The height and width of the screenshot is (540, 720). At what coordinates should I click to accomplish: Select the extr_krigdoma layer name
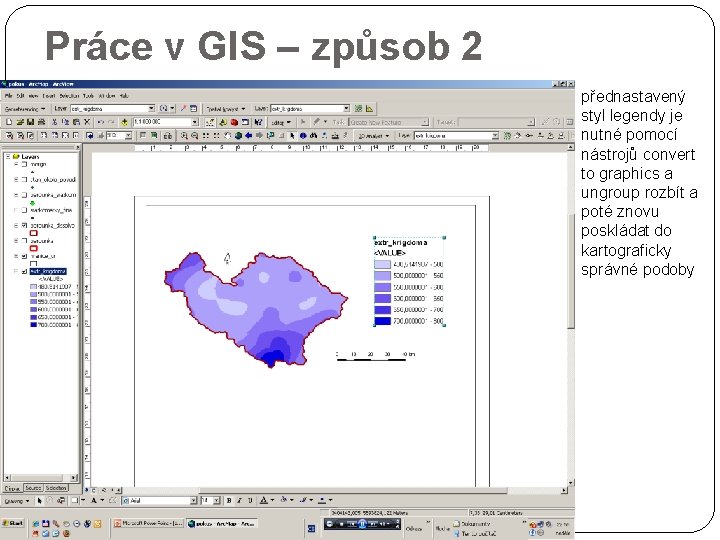click(x=48, y=271)
